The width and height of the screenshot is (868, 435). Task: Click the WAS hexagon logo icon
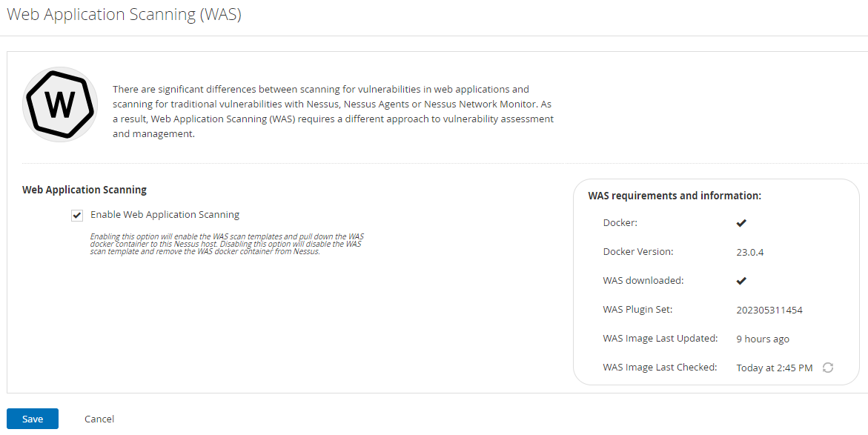coord(60,104)
